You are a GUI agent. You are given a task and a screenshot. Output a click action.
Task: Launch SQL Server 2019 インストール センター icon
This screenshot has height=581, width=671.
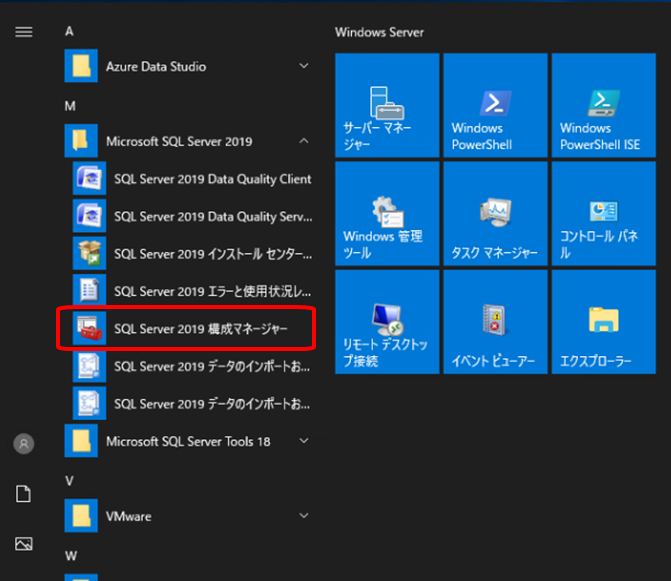point(89,253)
